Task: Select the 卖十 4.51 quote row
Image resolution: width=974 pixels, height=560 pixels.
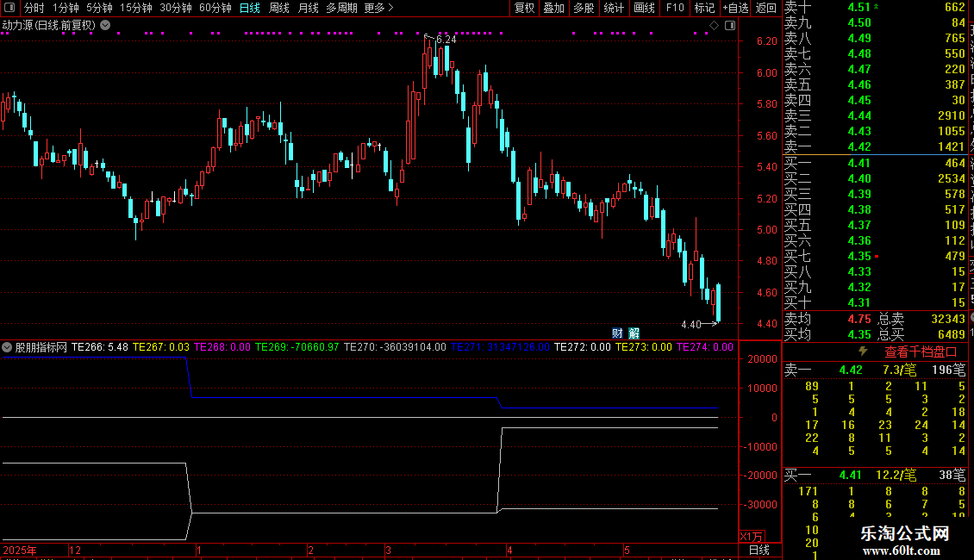Action: (x=875, y=8)
